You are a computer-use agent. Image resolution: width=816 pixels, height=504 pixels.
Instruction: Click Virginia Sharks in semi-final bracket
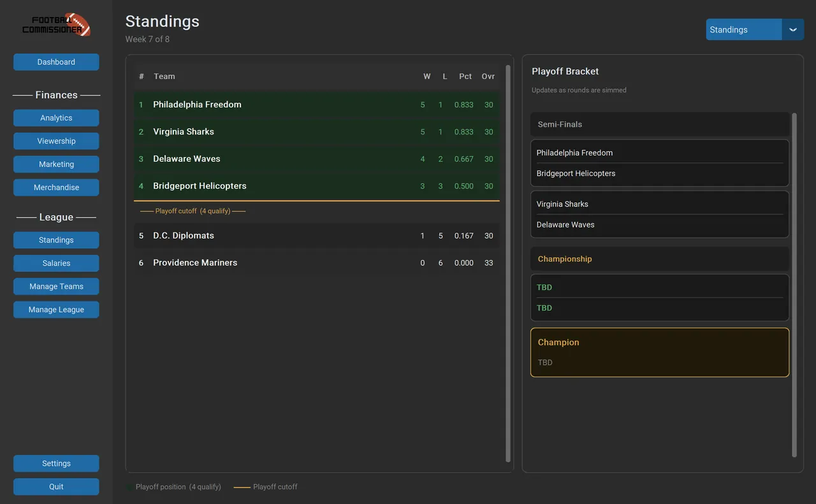click(x=562, y=204)
